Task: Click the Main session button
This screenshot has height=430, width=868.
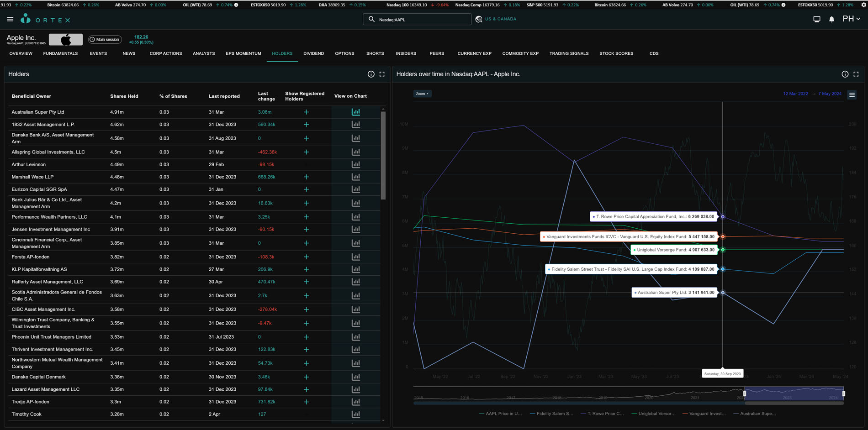Action: (x=105, y=40)
